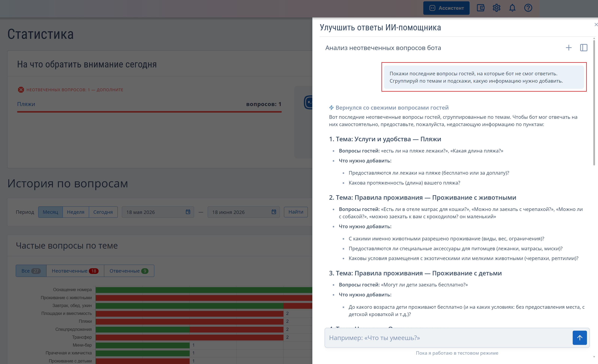598x364 pixels.
Task: Click the Найти button
Action: tap(296, 212)
